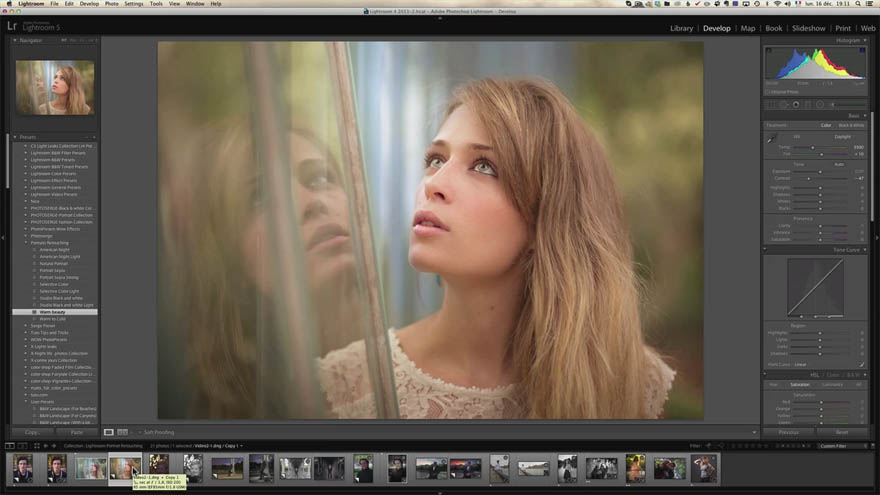Select the Graduated Filter tool icon
Image resolution: width=880 pixels, height=495 pixels.
(808, 104)
